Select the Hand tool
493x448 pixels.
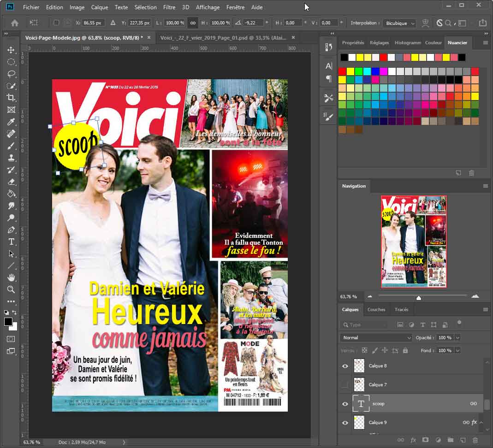click(x=11, y=277)
